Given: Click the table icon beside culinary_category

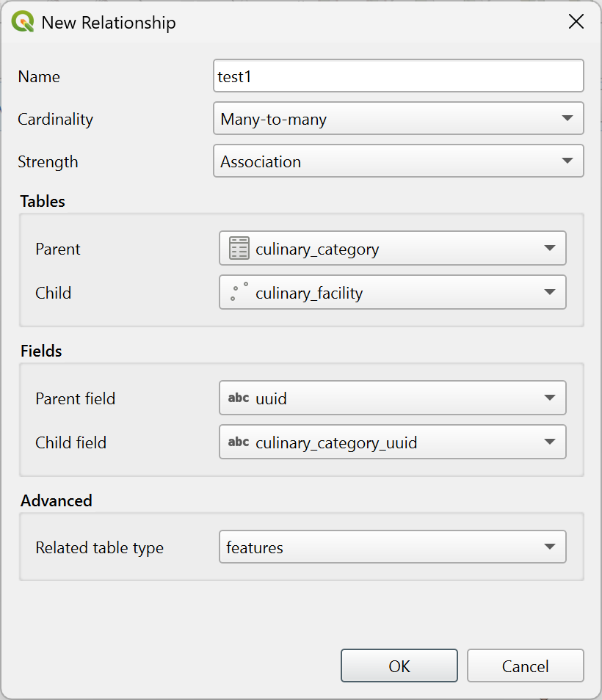Looking at the screenshot, I should (x=239, y=249).
